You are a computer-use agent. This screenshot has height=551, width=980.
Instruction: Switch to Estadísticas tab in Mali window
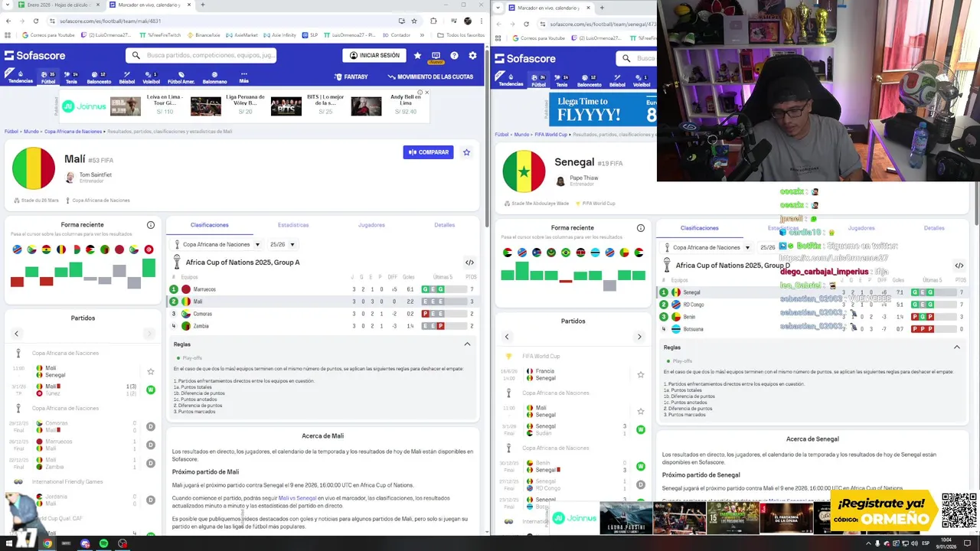click(x=293, y=225)
